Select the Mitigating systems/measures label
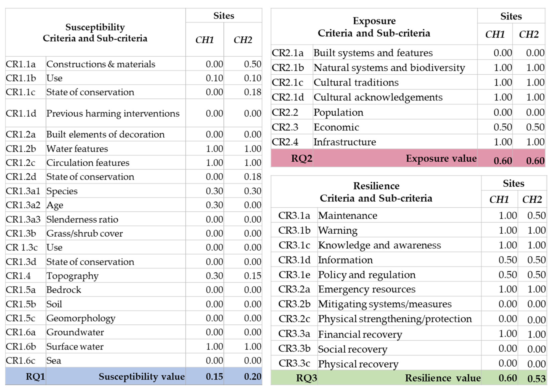 pos(385,304)
